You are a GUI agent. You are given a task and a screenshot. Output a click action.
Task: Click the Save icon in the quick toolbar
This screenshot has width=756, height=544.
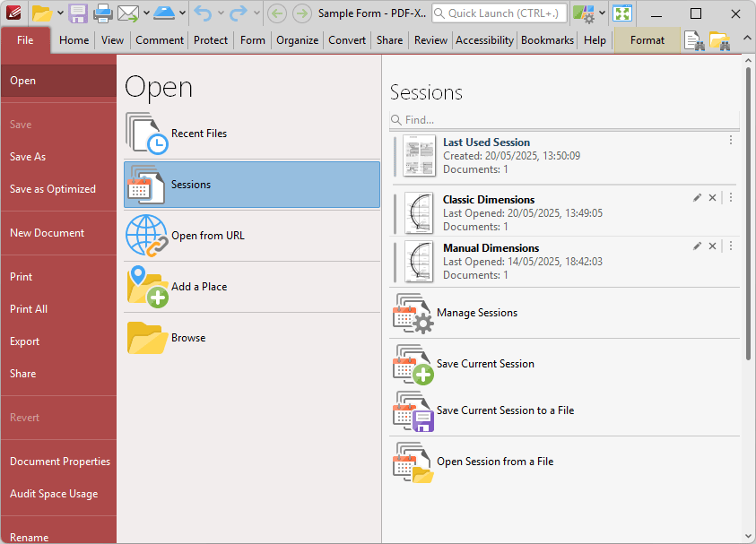(78, 13)
